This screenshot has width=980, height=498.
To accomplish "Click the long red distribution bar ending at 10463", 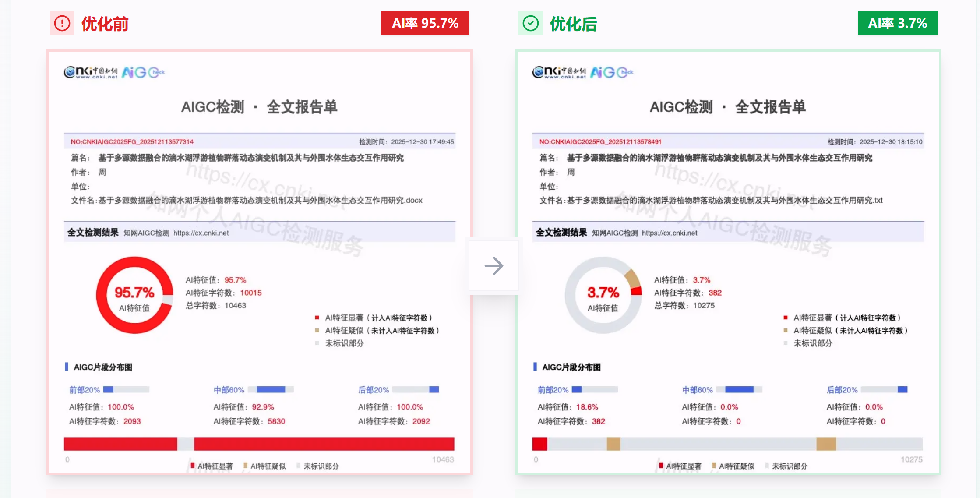I will click(259, 444).
